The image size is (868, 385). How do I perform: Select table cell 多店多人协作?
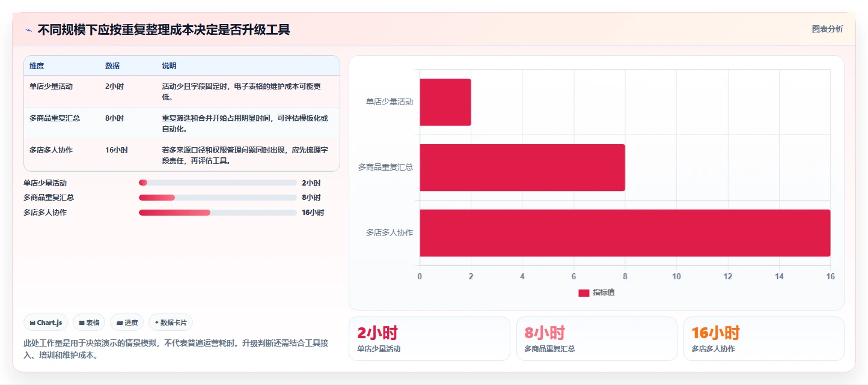[x=51, y=150]
